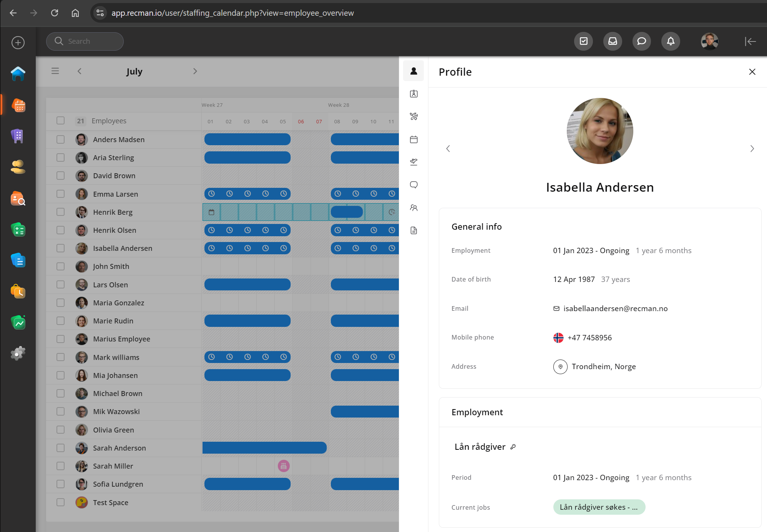Screen dimensions: 767x532
Task: Open the hamburger menu beside July
Action: (x=55, y=71)
